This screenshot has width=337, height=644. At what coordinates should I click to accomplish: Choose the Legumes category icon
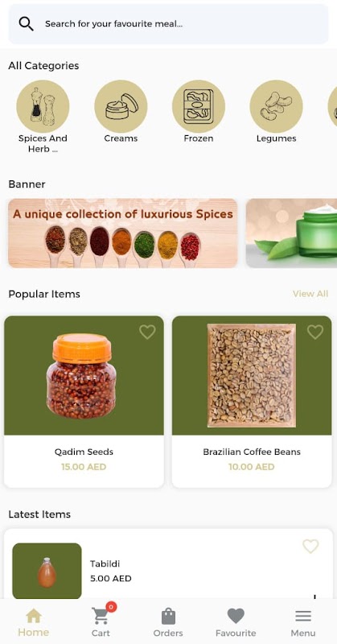pyautogui.click(x=276, y=106)
